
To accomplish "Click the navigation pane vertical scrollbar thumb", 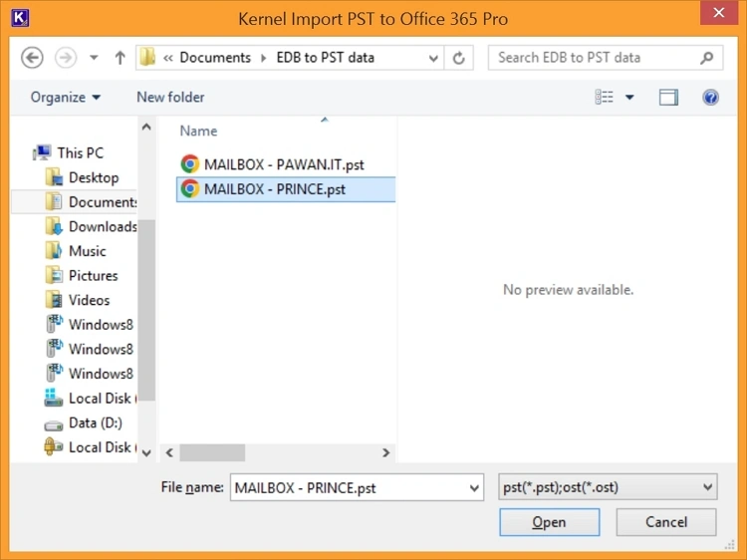I will (146, 310).
